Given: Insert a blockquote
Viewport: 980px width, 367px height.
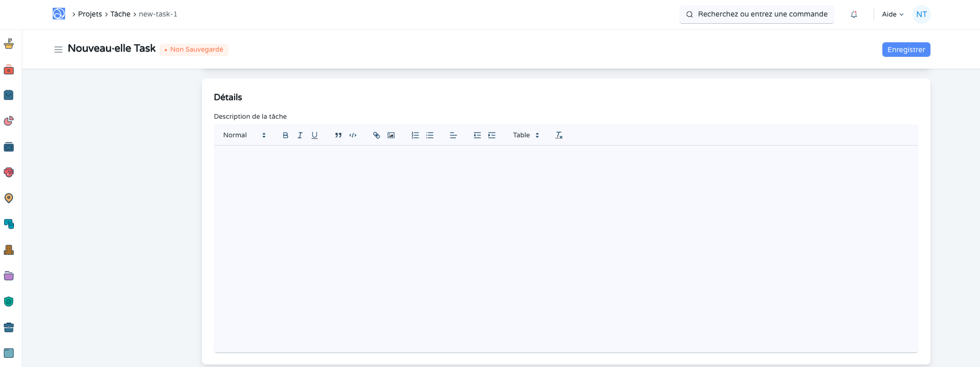Looking at the screenshot, I should pyautogui.click(x=338, y=135).
